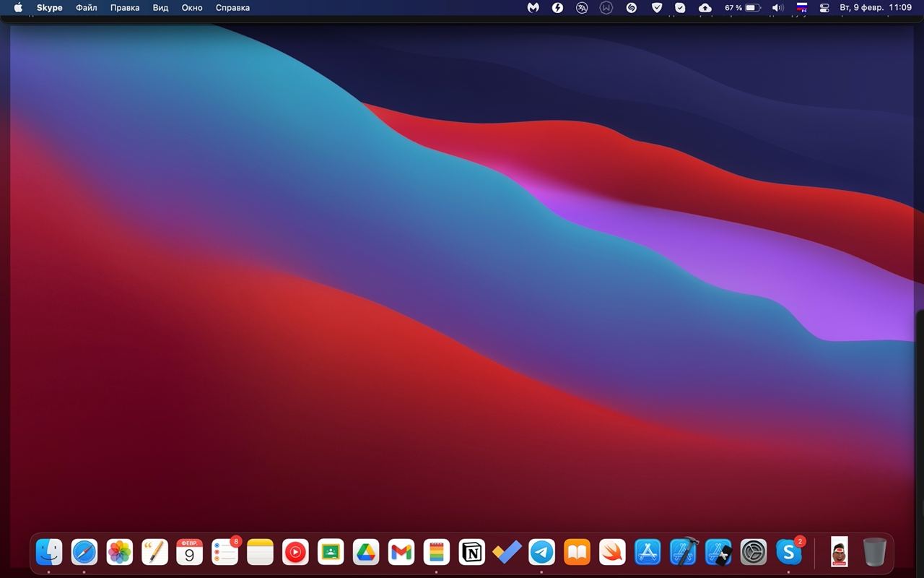Image resolution: width=924 pixels, height=578 pixels.
Task: Open the Правка menu
Action: click(125, 7)
